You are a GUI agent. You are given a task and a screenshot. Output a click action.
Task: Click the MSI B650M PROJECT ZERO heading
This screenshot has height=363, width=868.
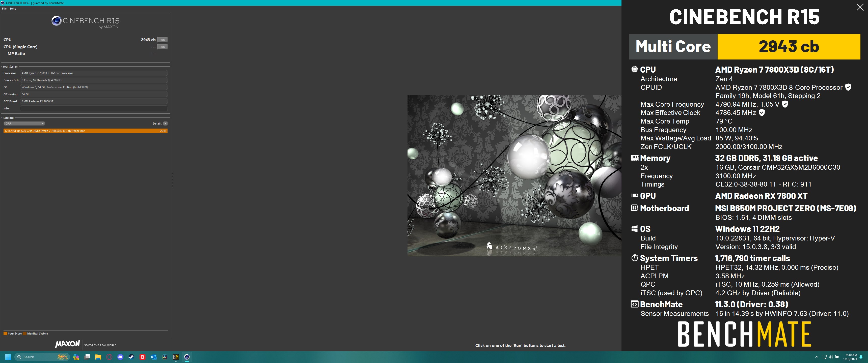[786, 208]
